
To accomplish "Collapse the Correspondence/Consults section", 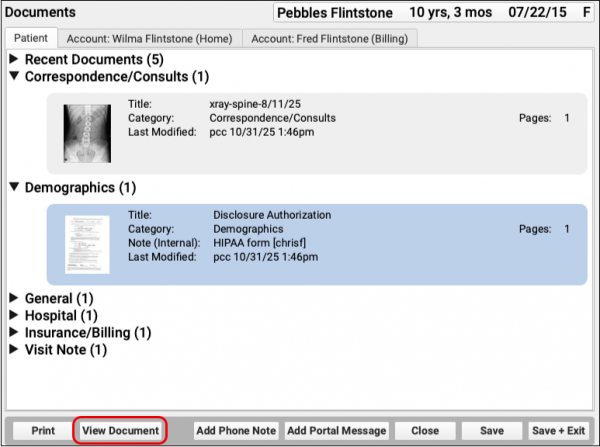I will [15, 76].
